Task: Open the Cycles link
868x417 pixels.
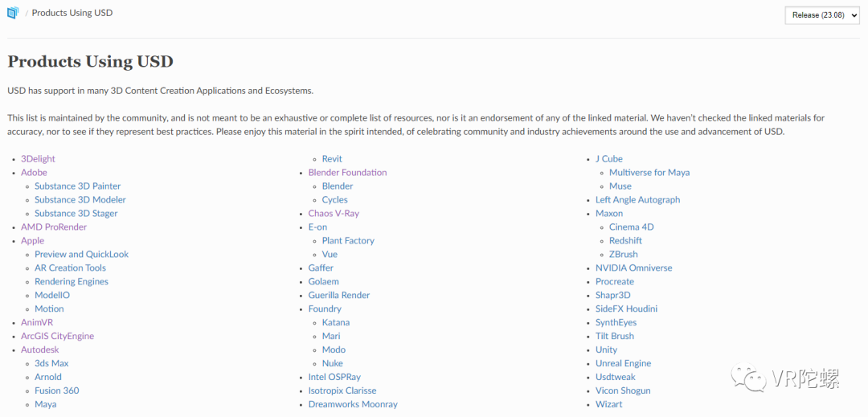Action: 335,199
